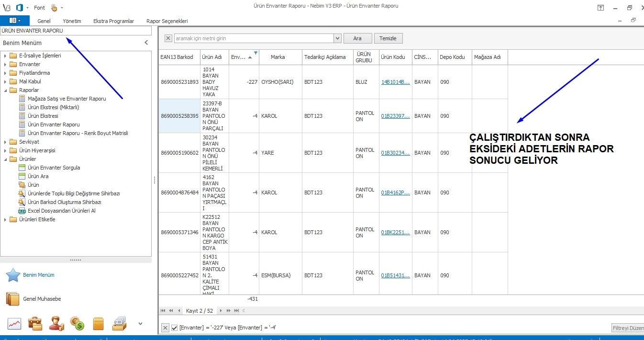Open the Yönetim ribbon tab
Screen dimensions: 644x340
[72, 21]
